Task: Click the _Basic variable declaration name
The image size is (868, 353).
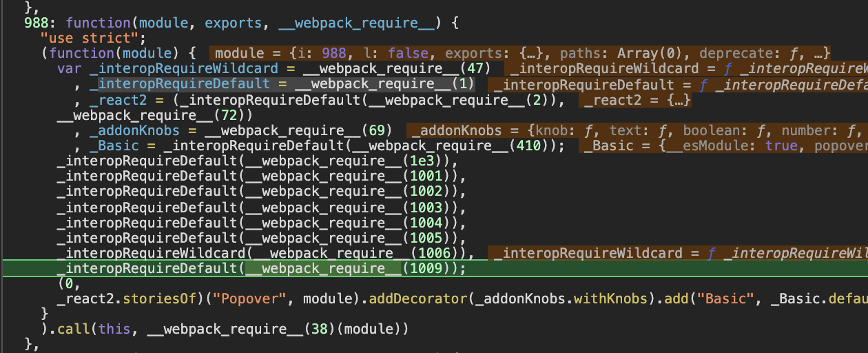Action: pyautogui.click(x=115, y=145)
